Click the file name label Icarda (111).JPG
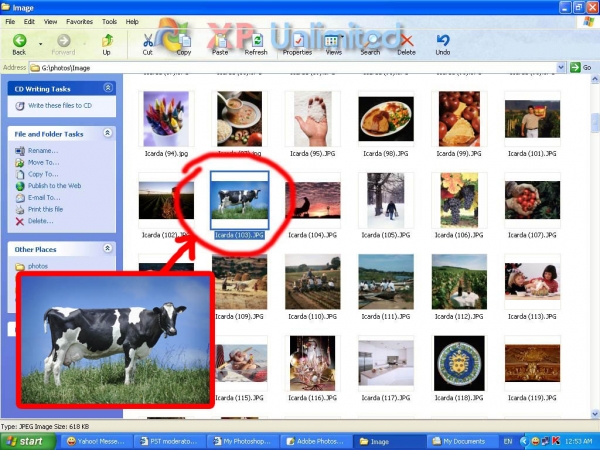This screenshot has width=600, height=450. click(386, 316)
